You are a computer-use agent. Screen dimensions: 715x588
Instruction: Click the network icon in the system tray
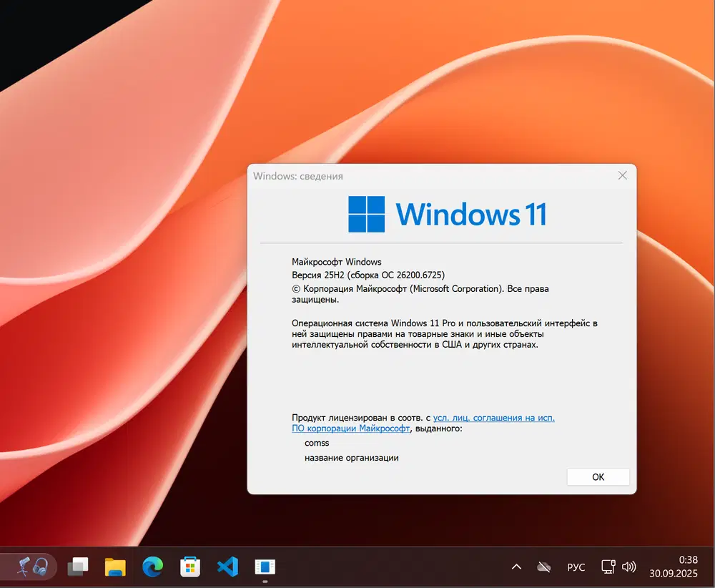click(x=609, y=566)
